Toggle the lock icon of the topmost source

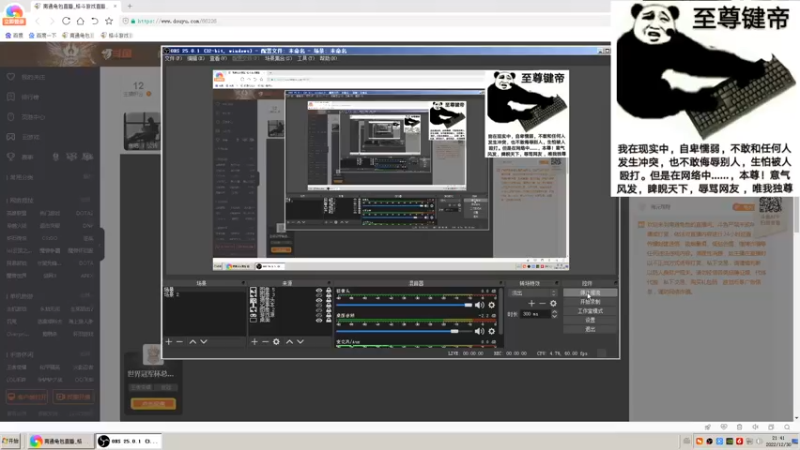[x=328, y=290]
